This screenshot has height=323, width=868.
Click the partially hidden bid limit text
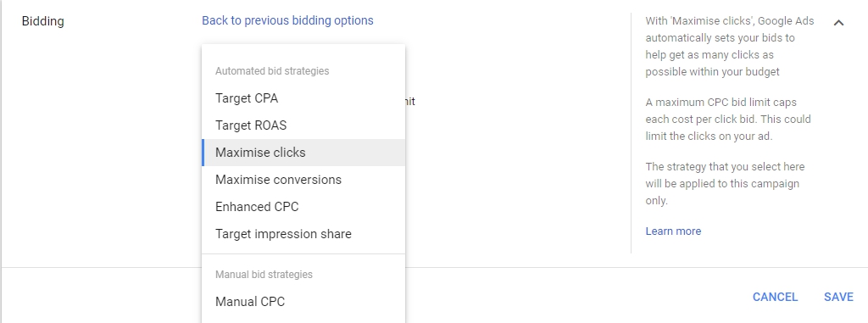coord(410,102)
